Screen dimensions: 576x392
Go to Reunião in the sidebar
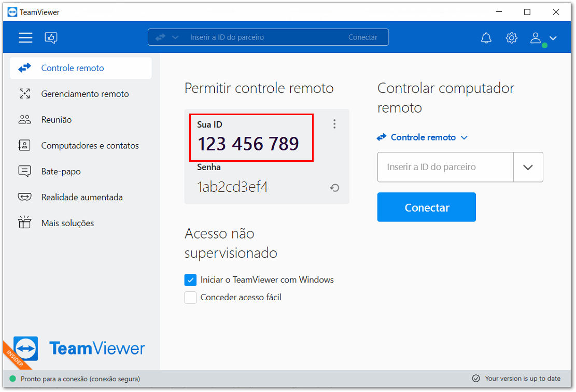click(81, 119)
